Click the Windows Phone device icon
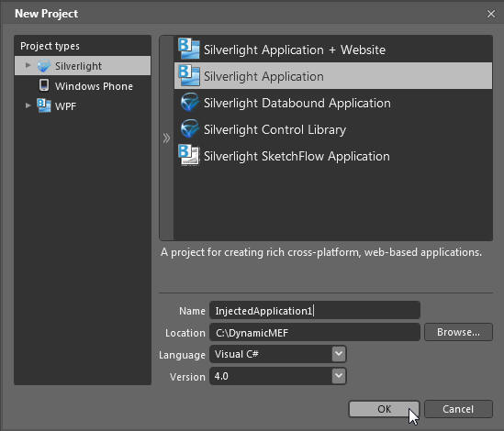The height and width of the screenshot is (431, 504). coord(44,85)
